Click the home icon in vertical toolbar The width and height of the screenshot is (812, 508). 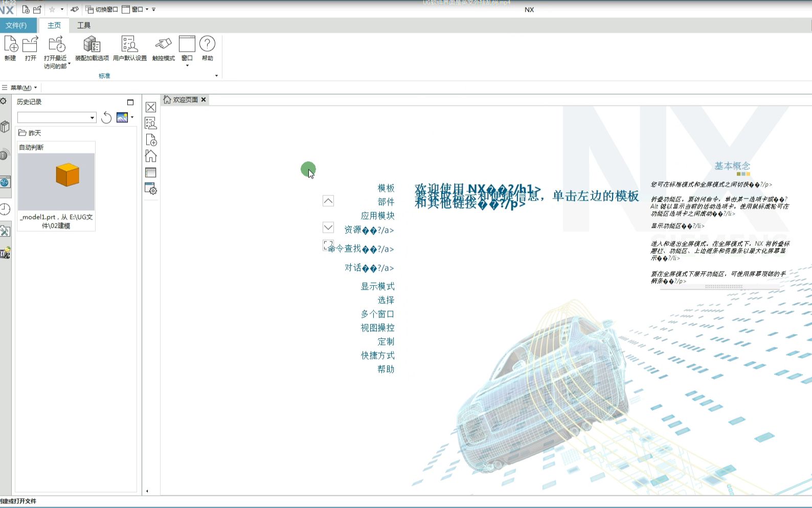151,156
